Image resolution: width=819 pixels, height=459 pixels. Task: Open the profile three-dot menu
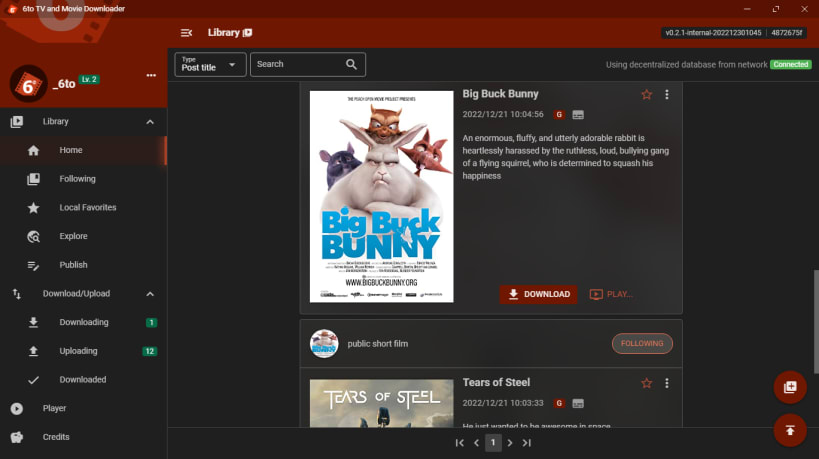(151, 76)
